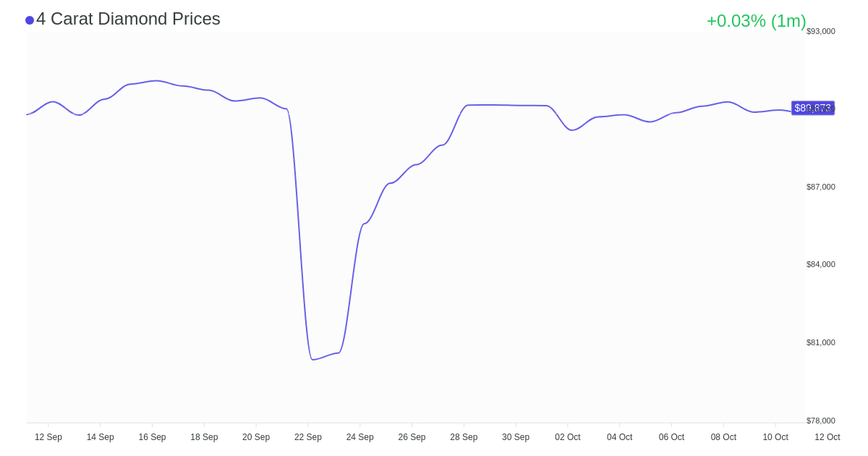The width and height of the screenshot is (868, 456).
Task: Click the $84,000 y-axis label
Action: 820,264
